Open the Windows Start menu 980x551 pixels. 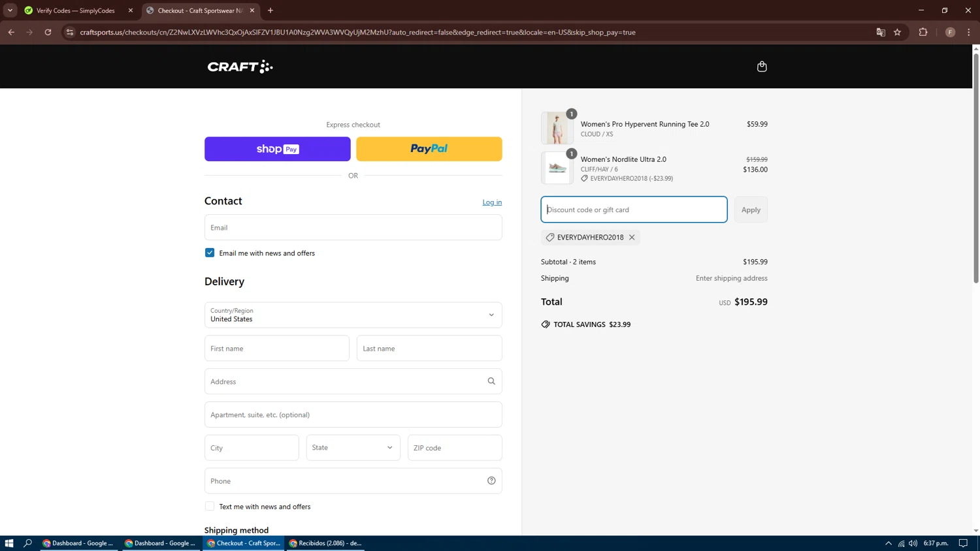coord(9,543)
